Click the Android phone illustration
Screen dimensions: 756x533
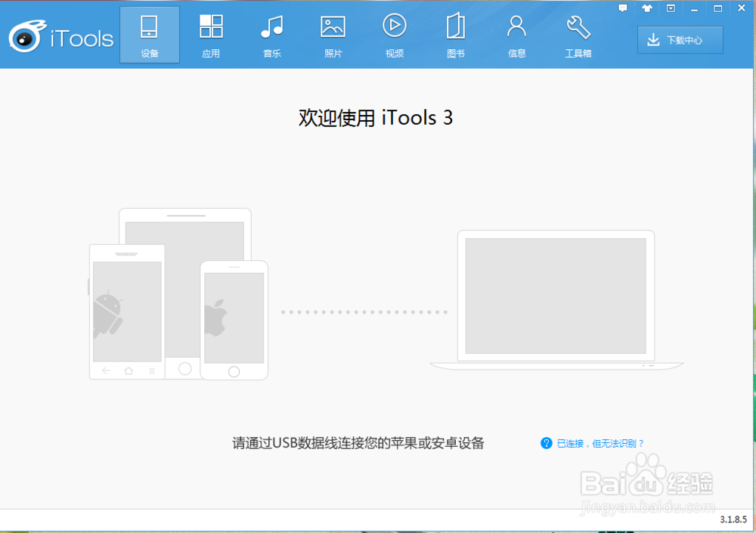click(127, 311)
